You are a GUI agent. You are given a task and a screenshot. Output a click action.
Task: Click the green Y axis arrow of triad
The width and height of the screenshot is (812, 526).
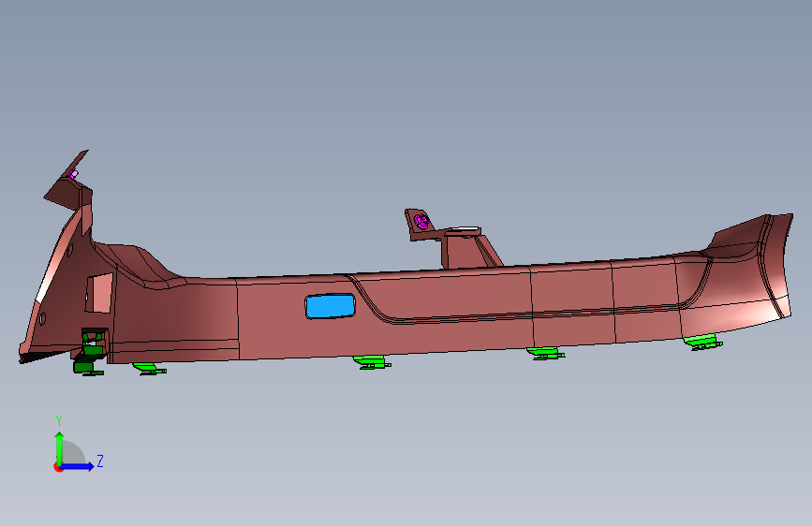pos(60,447)
